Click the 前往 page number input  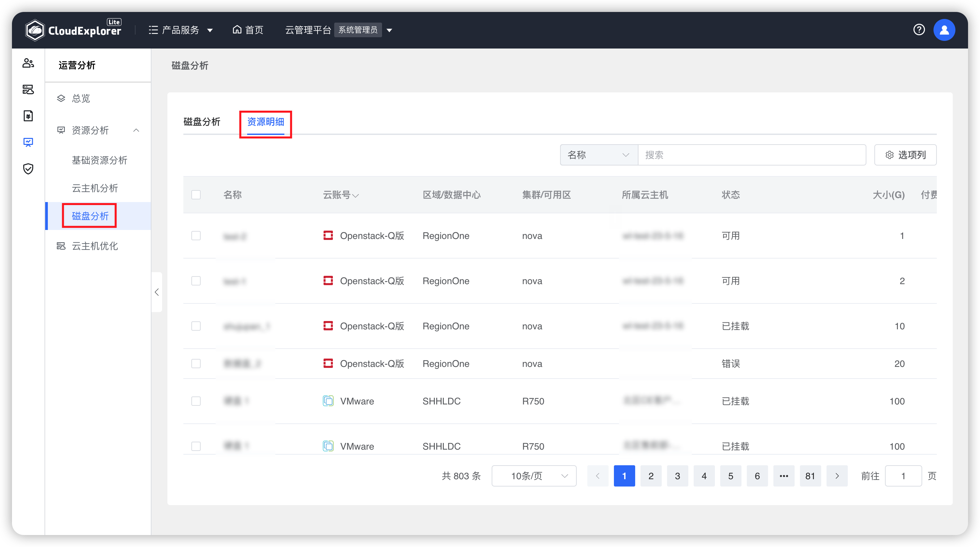[x=903, y=476]
